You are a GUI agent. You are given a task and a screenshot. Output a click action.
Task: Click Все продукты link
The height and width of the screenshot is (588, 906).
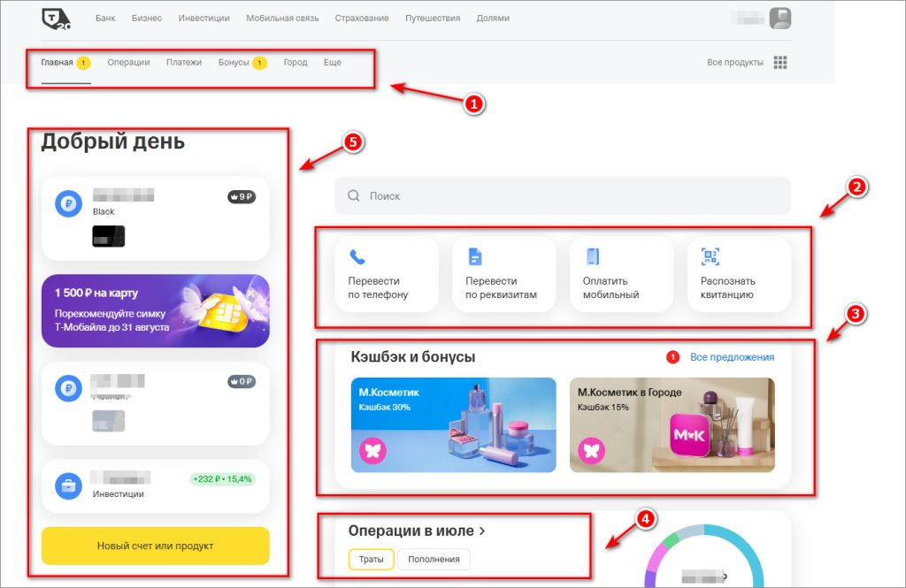click(x=735, y=63)
